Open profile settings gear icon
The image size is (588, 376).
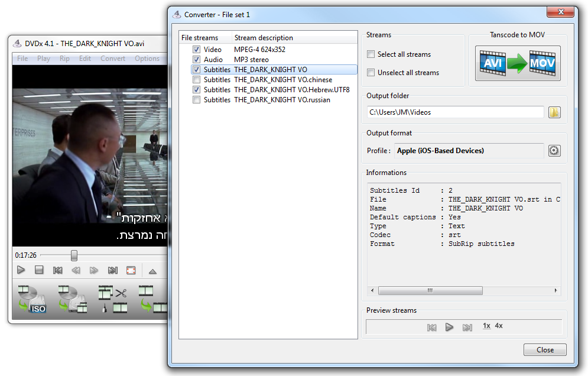coord(554,151)
